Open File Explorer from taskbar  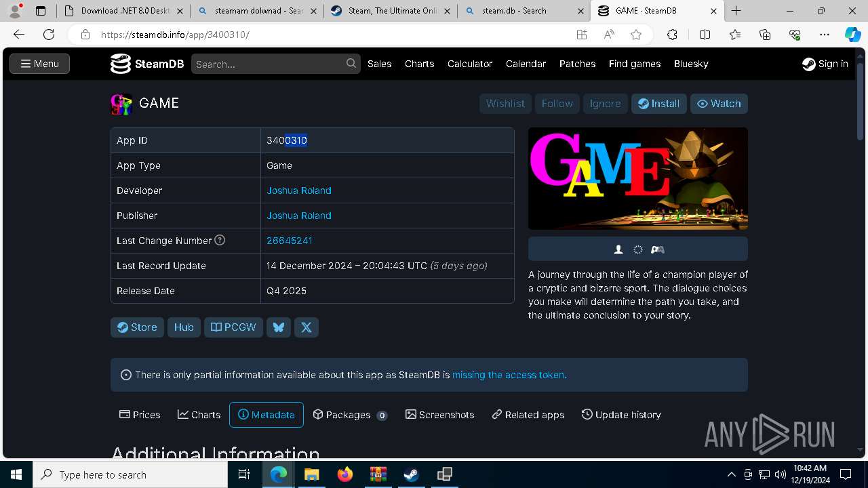point(312,474)
